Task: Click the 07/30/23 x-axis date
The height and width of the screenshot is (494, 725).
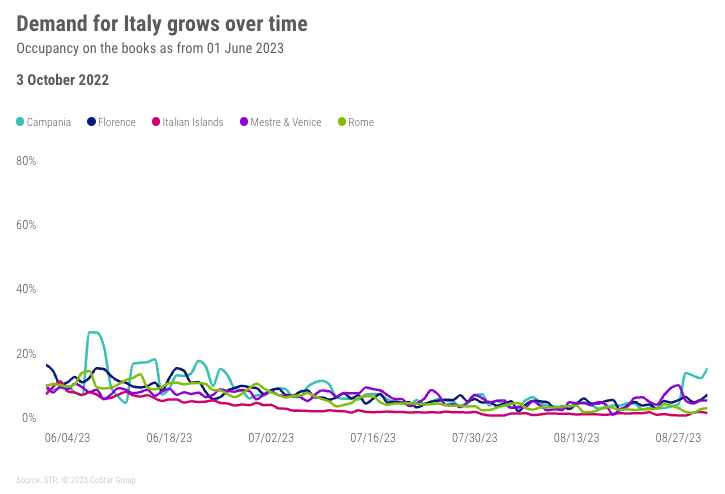Action: pos(474,438)
